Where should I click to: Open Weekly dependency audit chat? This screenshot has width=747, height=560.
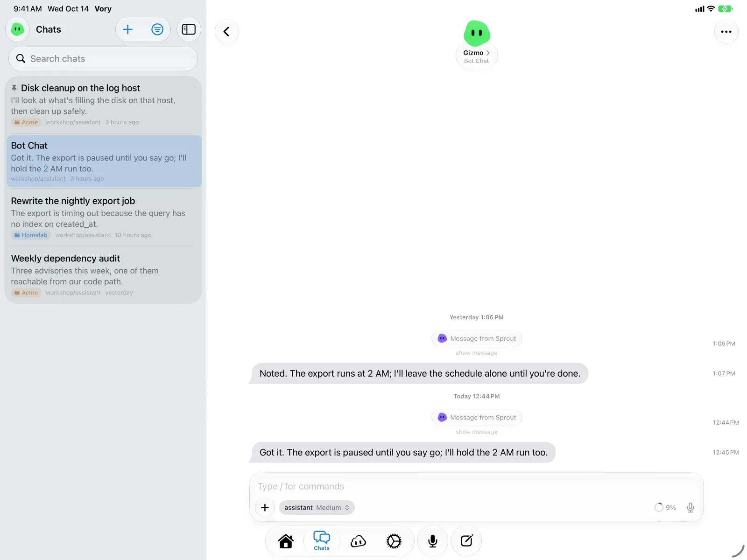pos(103,275)
